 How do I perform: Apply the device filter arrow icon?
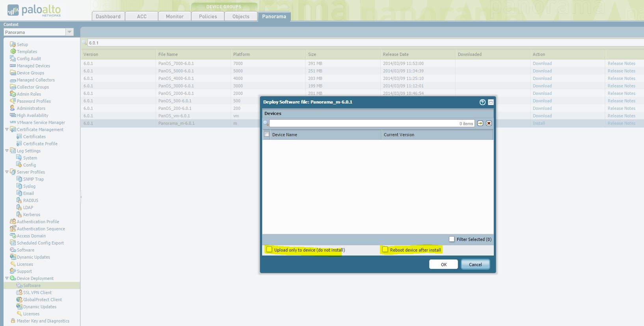pos(480,123)
